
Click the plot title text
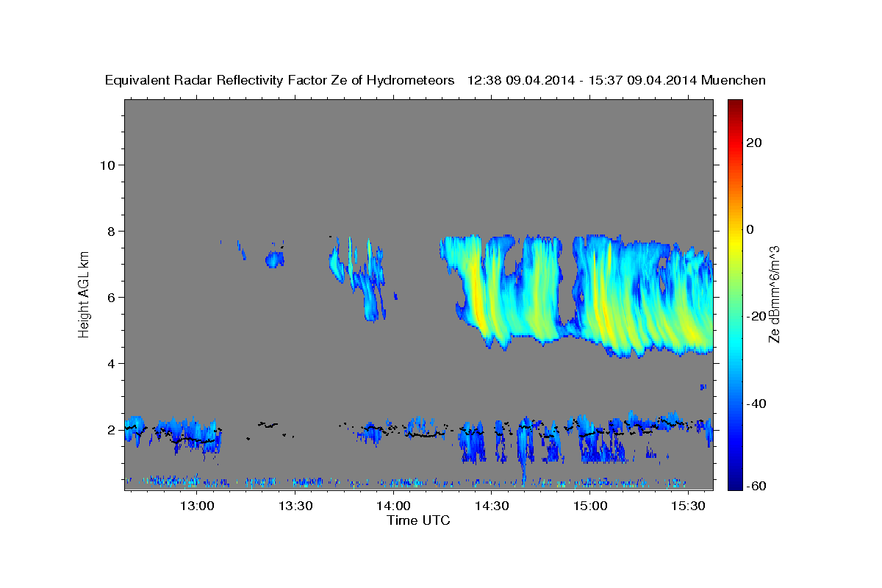[435, 81]
